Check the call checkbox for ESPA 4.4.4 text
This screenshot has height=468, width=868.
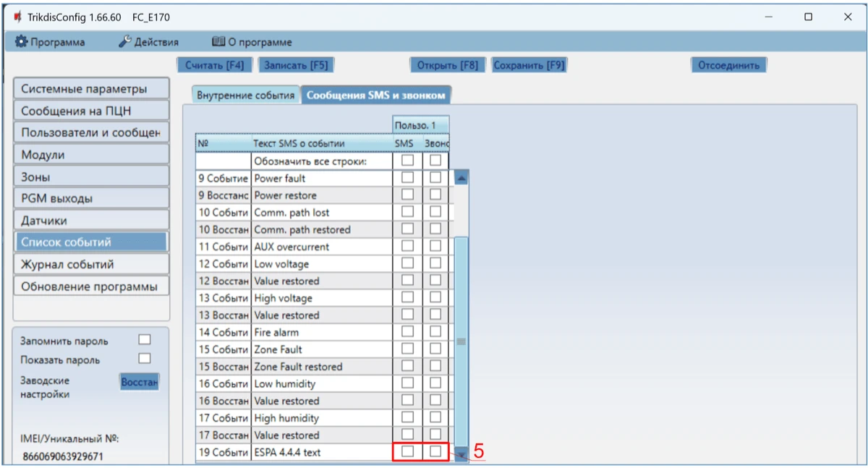click(x=435, y=451)
